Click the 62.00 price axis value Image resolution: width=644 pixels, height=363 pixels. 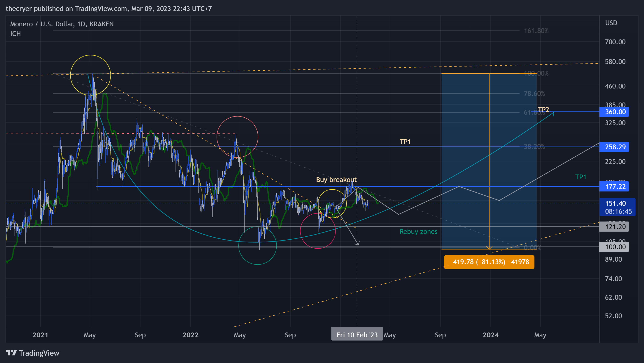[x=614, y=297]
